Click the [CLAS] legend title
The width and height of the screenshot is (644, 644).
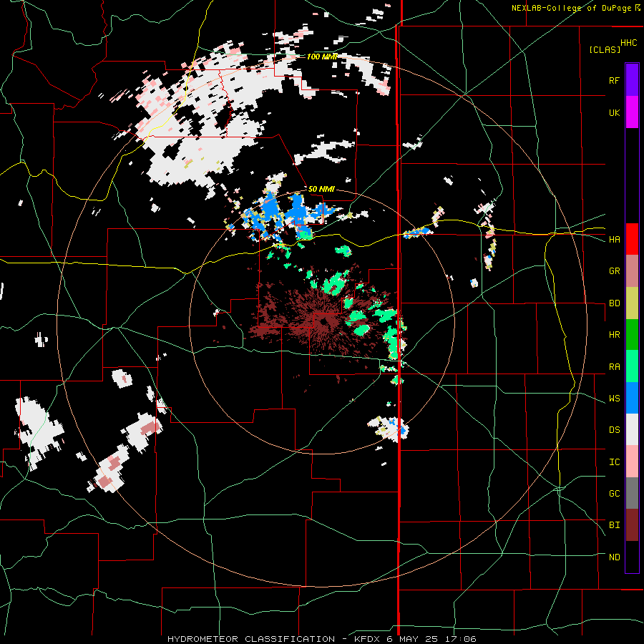(x=605, y=49)
